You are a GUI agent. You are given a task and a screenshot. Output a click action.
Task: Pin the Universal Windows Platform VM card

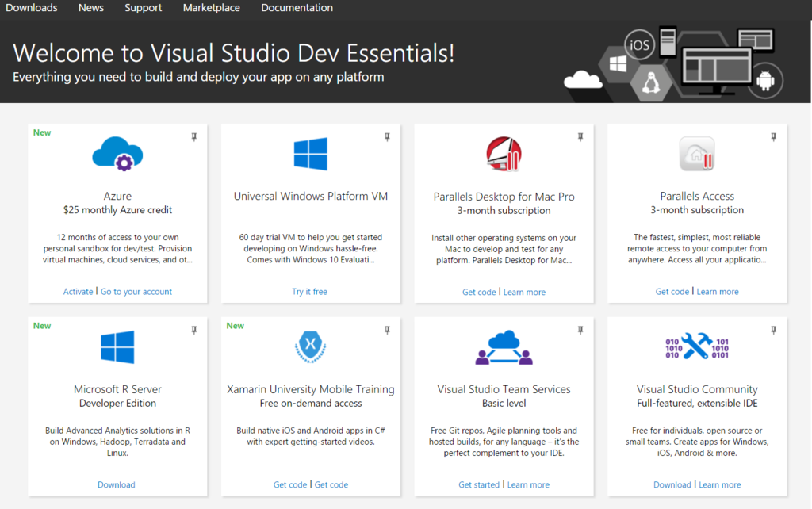pos(387,136)
